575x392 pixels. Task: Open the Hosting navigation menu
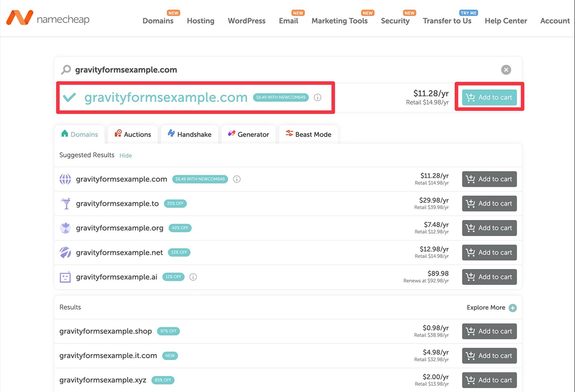pos(200,21)
